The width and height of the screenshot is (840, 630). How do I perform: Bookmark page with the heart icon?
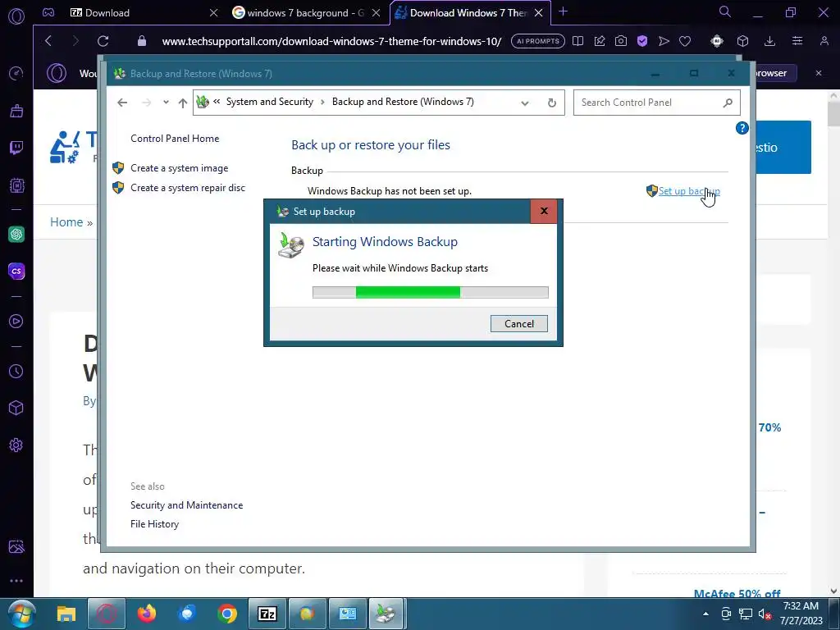click(685, 41)
